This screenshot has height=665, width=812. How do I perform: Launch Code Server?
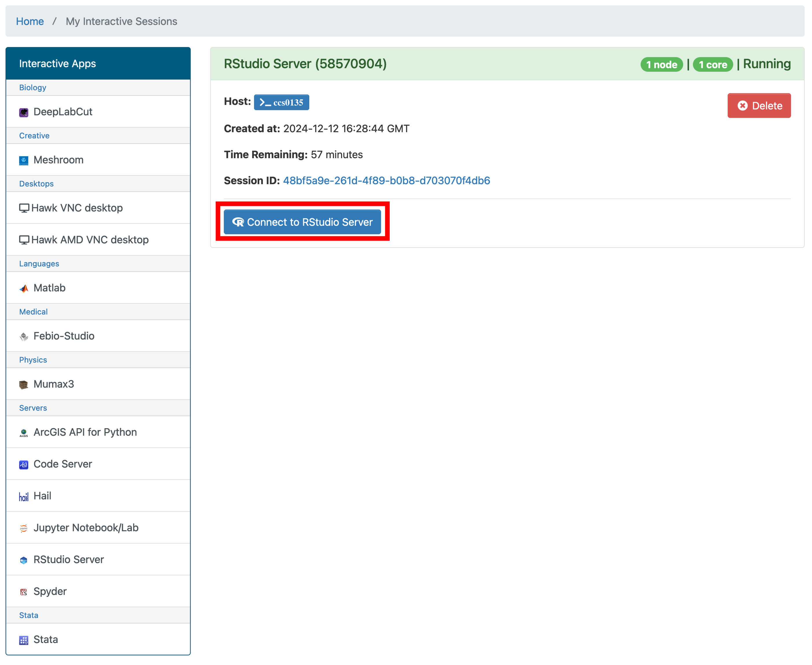coord(98,463)
